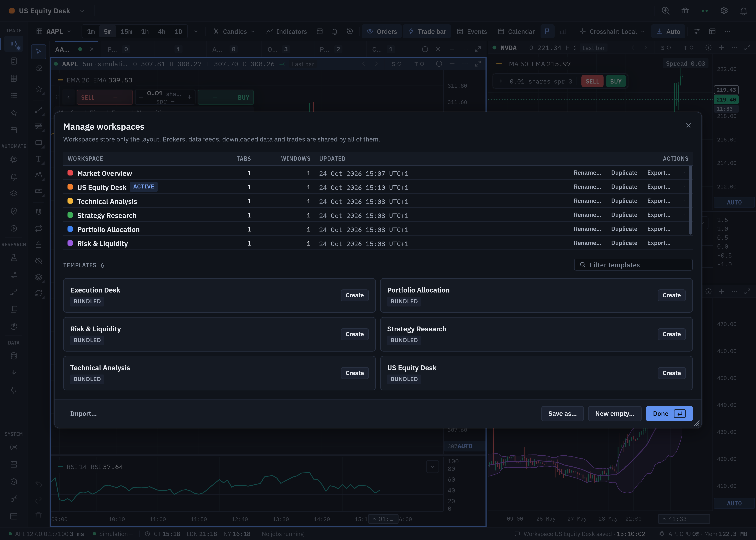
Task: Toggle the Trade bar
Action: (x=427, y=31)
